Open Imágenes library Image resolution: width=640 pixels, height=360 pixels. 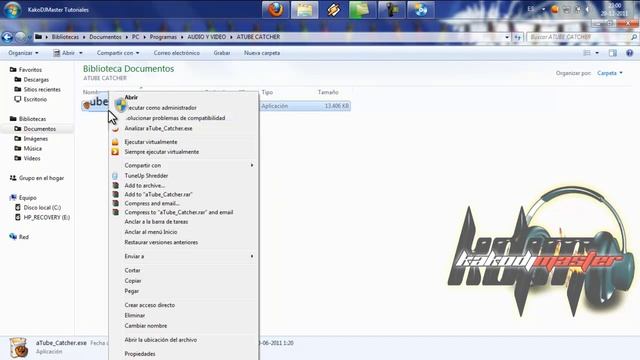pos(36,139)
